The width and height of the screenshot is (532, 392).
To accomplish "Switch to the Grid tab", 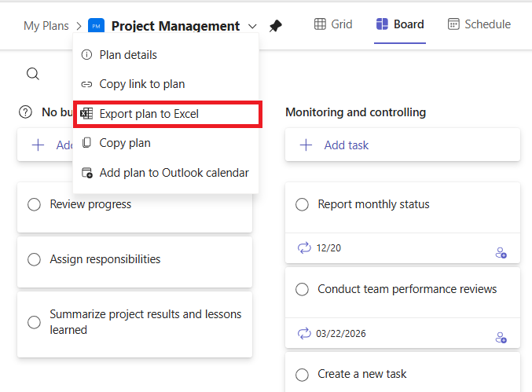I will [x=333, y=24].
